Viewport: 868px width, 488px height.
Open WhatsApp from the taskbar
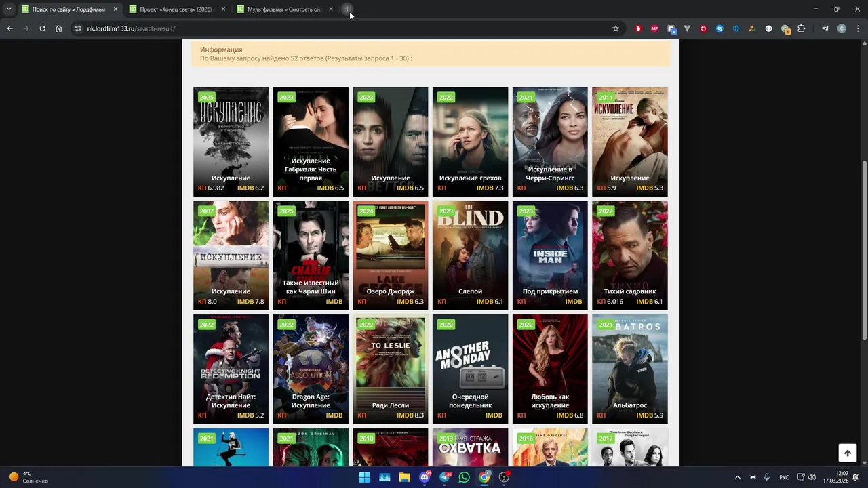464,477
